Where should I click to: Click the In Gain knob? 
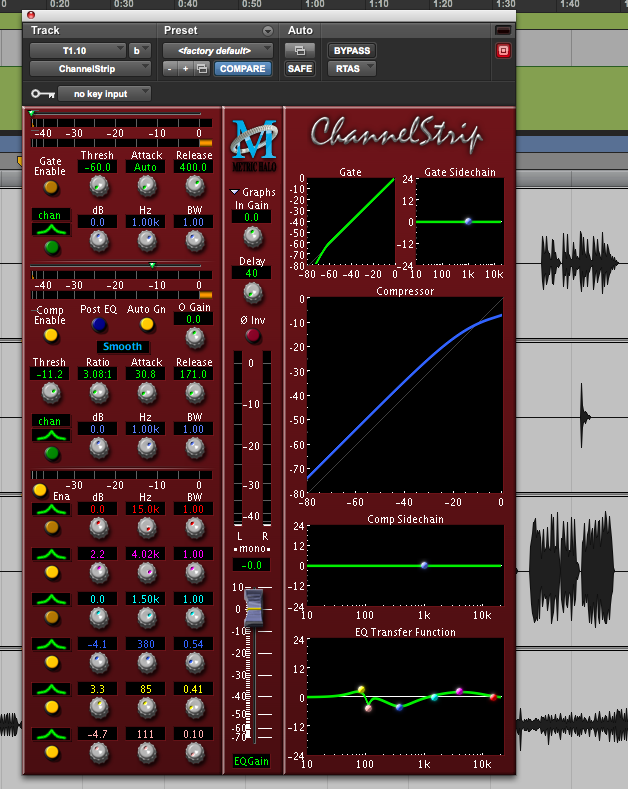253,236
